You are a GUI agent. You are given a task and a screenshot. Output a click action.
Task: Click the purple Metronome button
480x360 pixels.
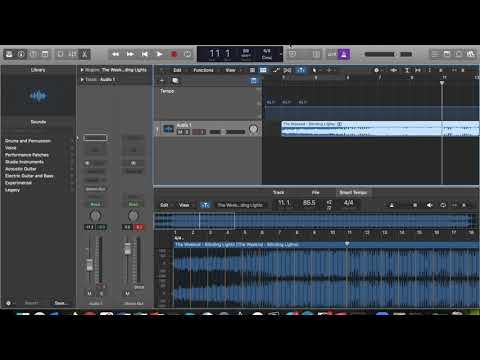point(344,54)
